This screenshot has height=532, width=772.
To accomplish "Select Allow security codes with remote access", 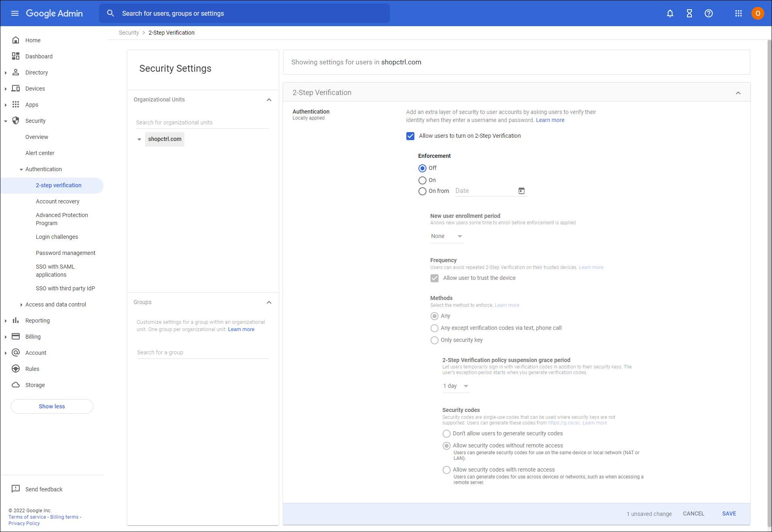I will click(446, 470).
